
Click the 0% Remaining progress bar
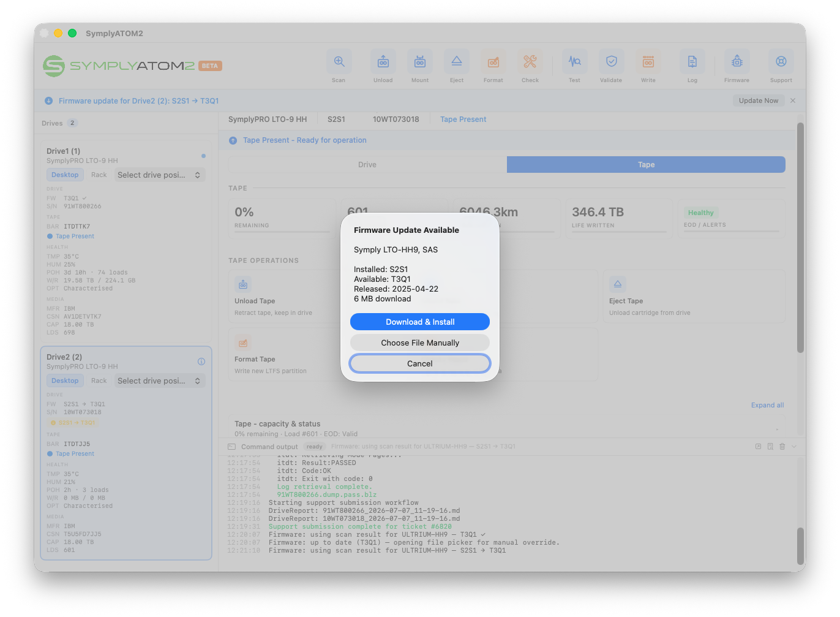pos(282,232)
